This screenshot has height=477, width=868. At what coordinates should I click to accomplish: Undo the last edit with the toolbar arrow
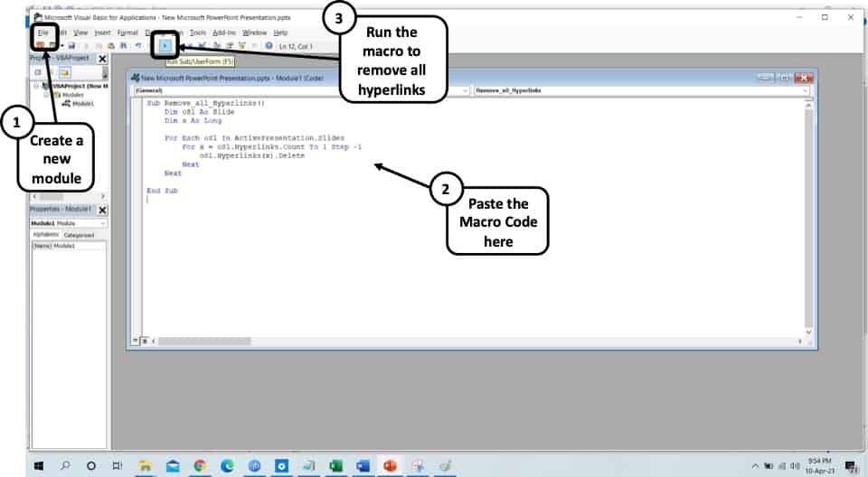(137, 46)
